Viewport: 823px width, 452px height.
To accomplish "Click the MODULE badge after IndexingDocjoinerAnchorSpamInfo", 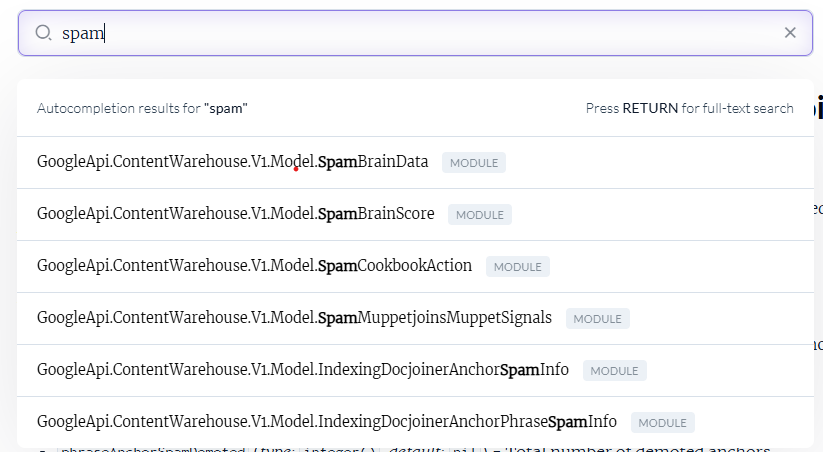I will tap(614, 371).
